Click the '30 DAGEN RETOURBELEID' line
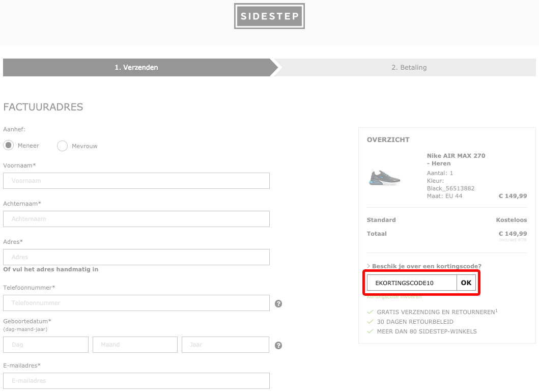The image size is (539, 392). [x=415, y=322]
